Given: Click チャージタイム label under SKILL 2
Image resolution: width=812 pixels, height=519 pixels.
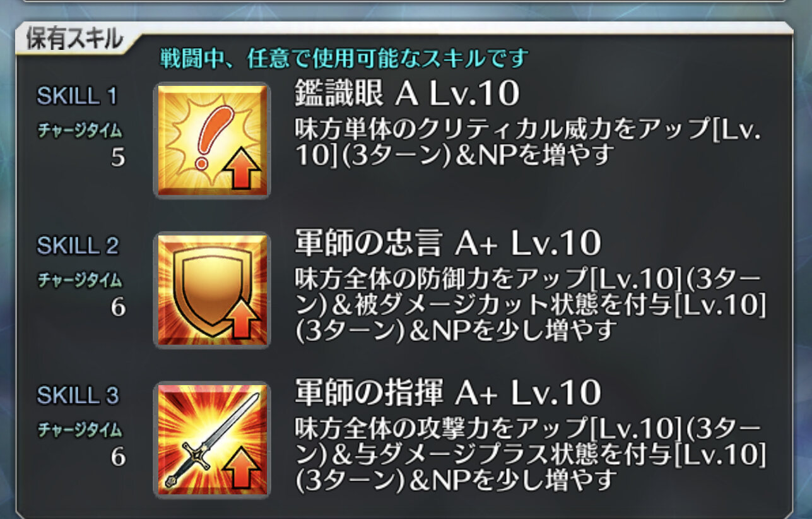Looking at the screenshot, I should (79, 280).
